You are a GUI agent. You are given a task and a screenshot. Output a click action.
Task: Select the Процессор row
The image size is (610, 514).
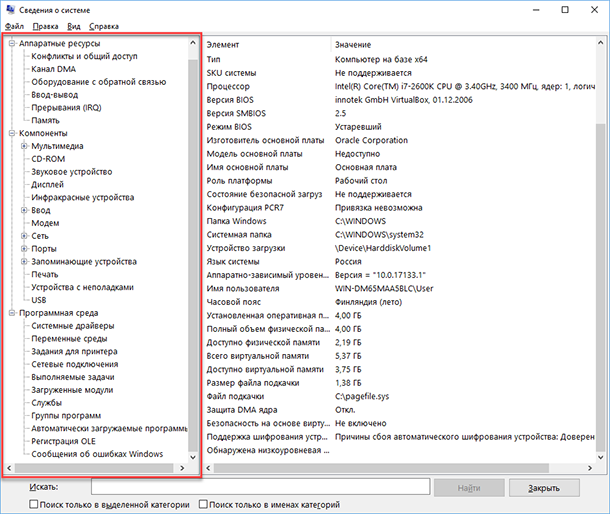[400, 86]
